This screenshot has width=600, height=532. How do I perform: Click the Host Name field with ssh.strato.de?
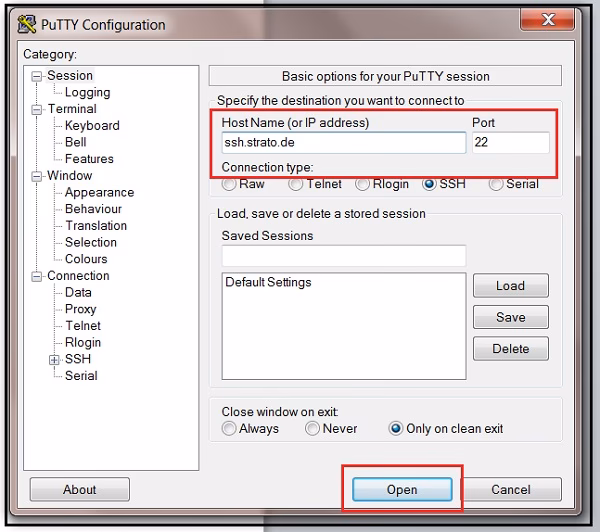(x=344, y=143)
